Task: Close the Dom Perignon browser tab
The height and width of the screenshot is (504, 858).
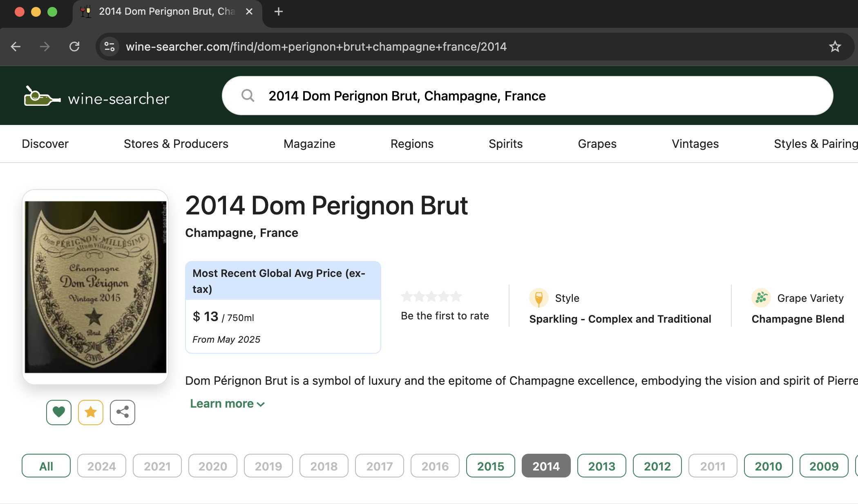Action: [x=249, y=12]
